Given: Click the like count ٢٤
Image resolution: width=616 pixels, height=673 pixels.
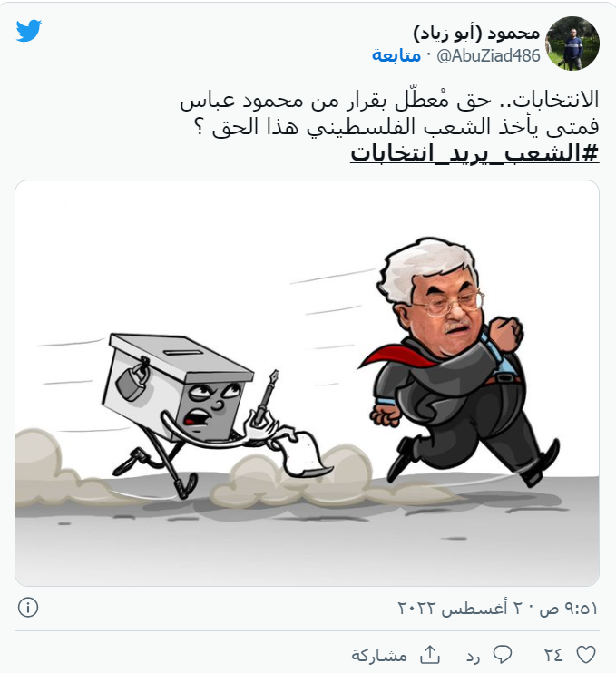Looking at the screenshot, I should click(553, 656).
